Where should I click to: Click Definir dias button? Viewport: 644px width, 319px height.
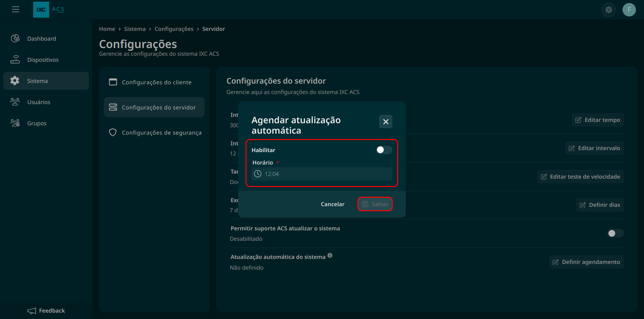click(x=600, y=205)
